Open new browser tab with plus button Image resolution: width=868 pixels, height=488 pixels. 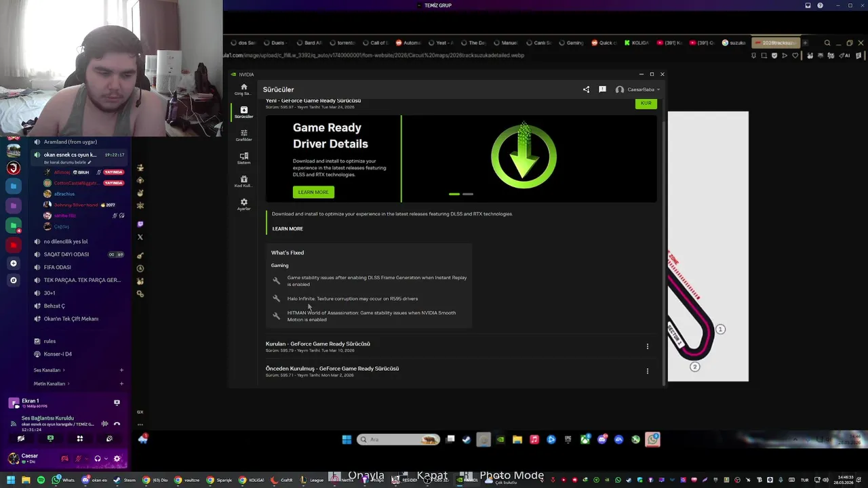(x=805, y=43)
